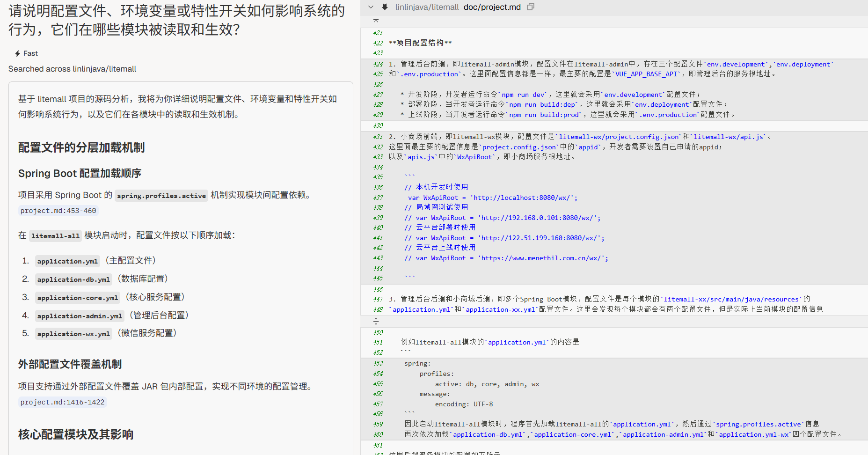Expand collapsed lines between 448 and 450
The image size is (868, 455).
tap(376, 321)
